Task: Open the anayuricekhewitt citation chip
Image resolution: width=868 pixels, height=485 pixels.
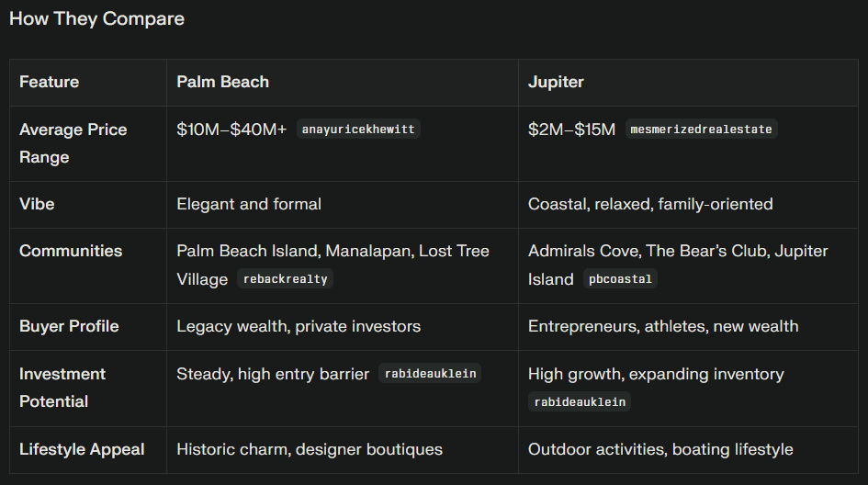Action: point(358,130)
